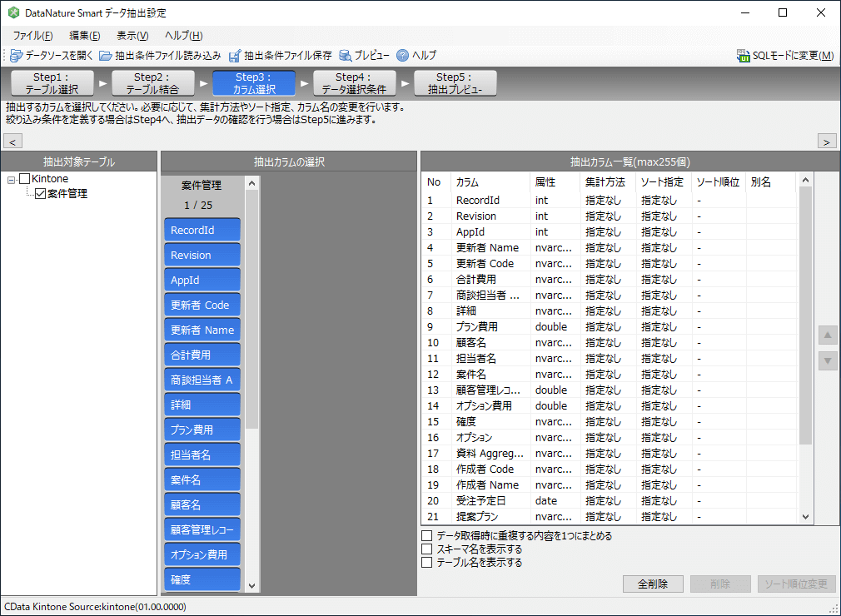This screenshot has width=841, height=616.
Task: Click 抽出条件ファイル保存 save icon
Action: [x=235, y=56]
